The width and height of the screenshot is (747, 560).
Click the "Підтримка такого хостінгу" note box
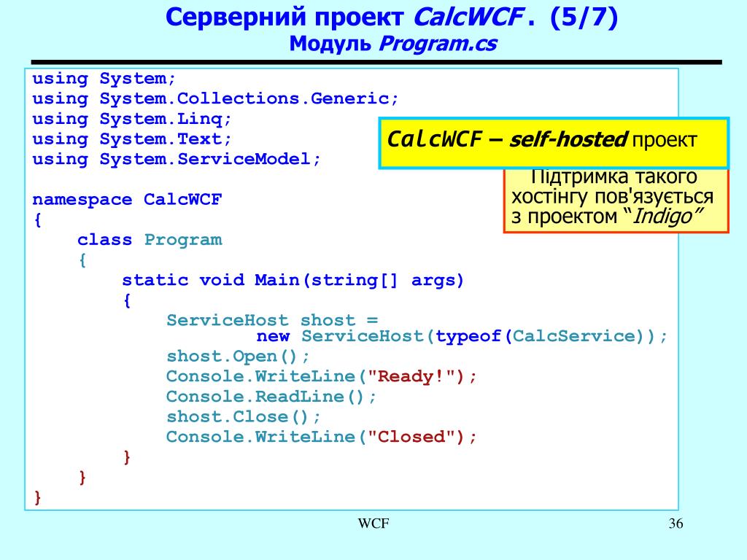616,200
